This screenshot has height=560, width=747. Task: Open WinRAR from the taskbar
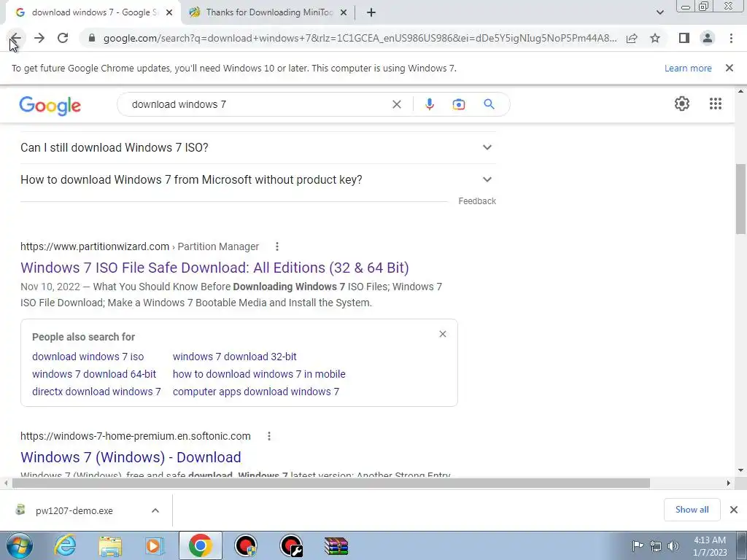click(336, 545)
